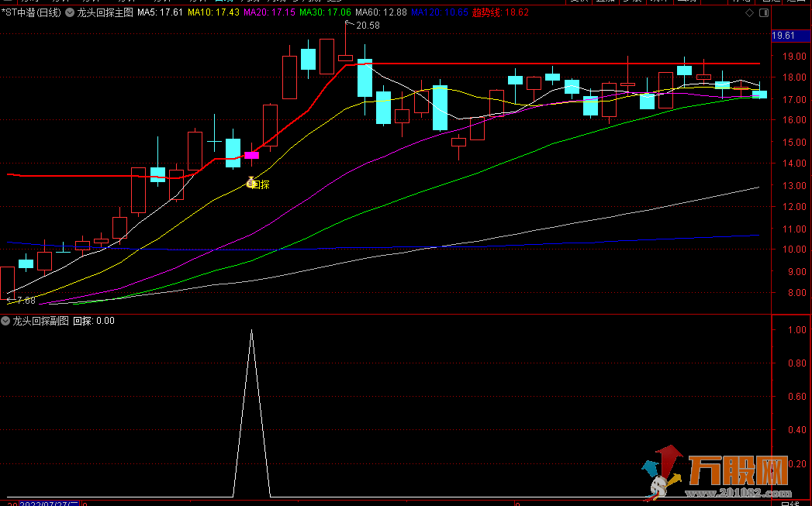The height and width of the screenshot is (506, 812).
Task: Select the MA5: 17.61 legend value
Action: (x=160, y=12)
